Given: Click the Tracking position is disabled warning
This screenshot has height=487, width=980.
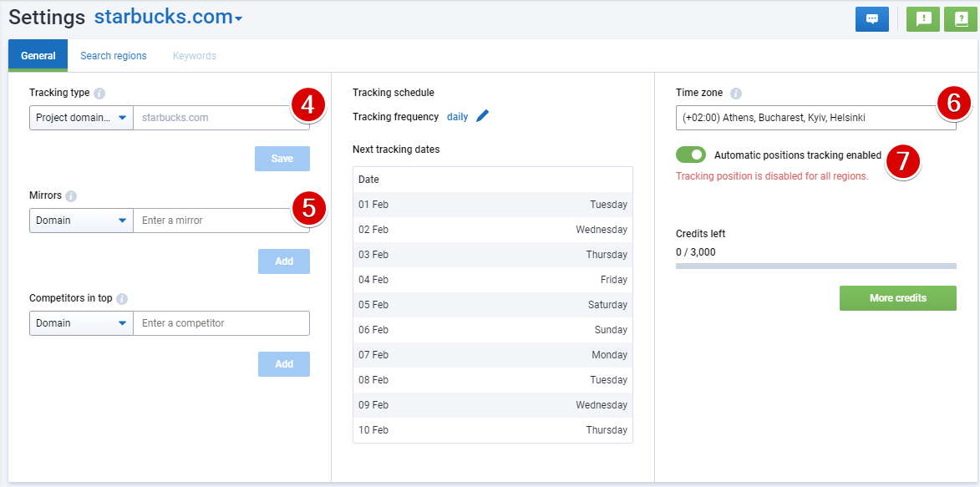Looking at the screenshot, I should [772, 176].
